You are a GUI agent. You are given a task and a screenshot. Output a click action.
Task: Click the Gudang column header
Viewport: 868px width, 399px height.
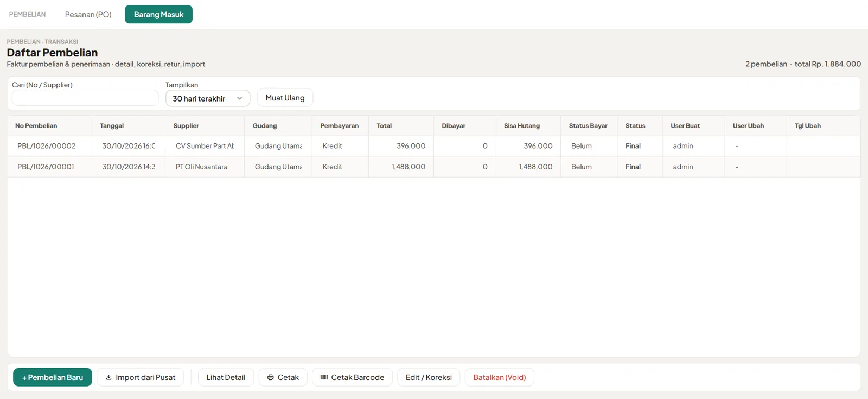coord(278,126)
